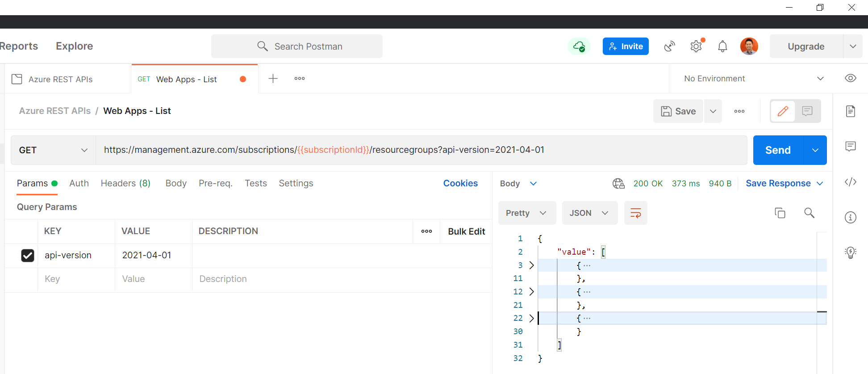Search the response body magnifier icon

(x=809, y=213)
